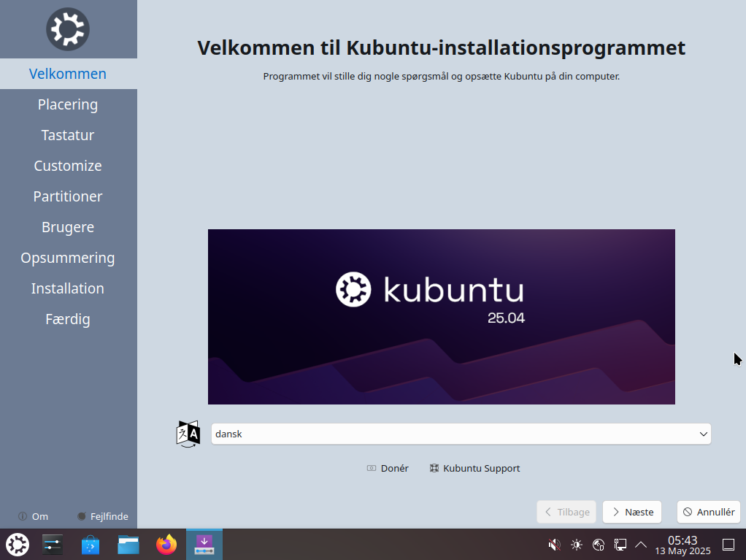Screen dimensions: 746x560
Task: Select the Opsummering step in sidebar
Action: pyautogui.click(x=69, y=258)
